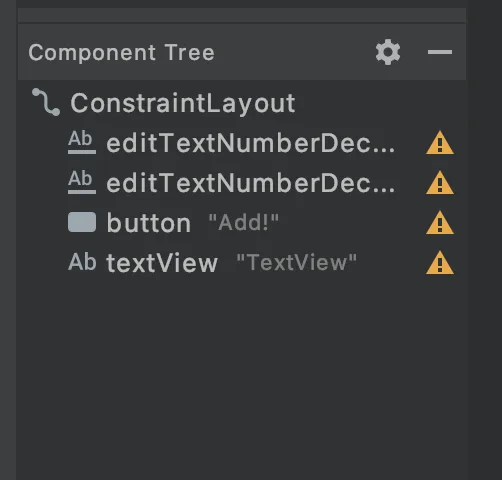Select the first editTextNumberDec... item

pyautogui.click(x=251, y=143)
